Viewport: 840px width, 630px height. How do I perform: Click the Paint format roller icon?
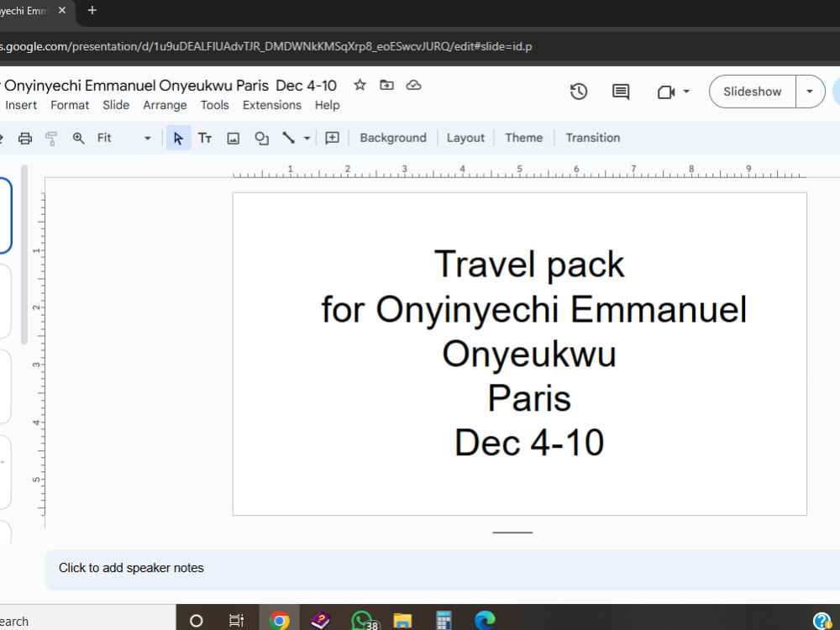pyautogui.click(x=51, y=139)
